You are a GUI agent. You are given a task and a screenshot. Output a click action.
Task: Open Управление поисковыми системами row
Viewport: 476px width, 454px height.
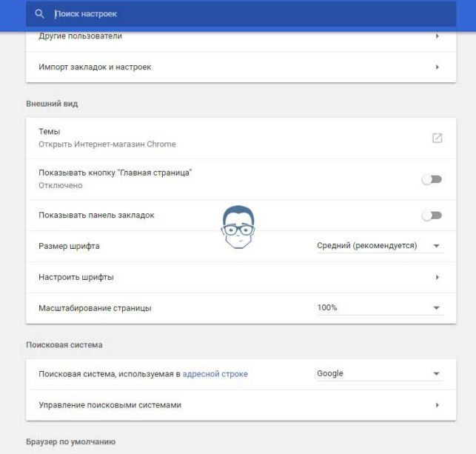point(241,405)
